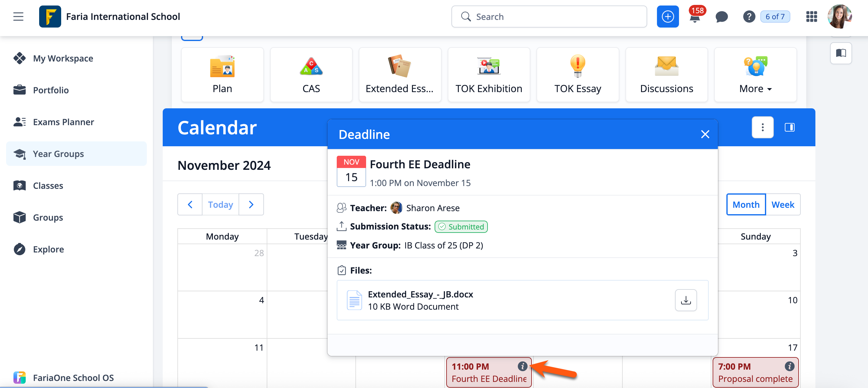The image size is (868, 388).
Task: Open notifications bell with 158 badge
Action: [x=695, y=17]
